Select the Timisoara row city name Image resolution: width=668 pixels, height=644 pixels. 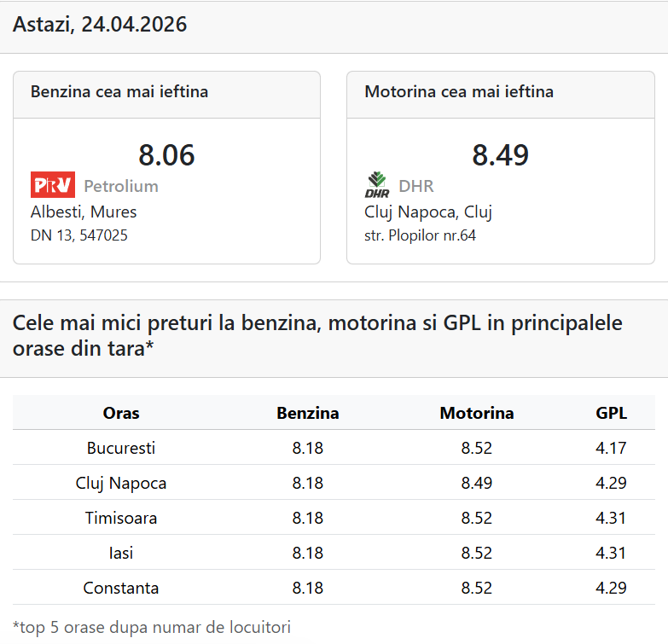(121, 518)
